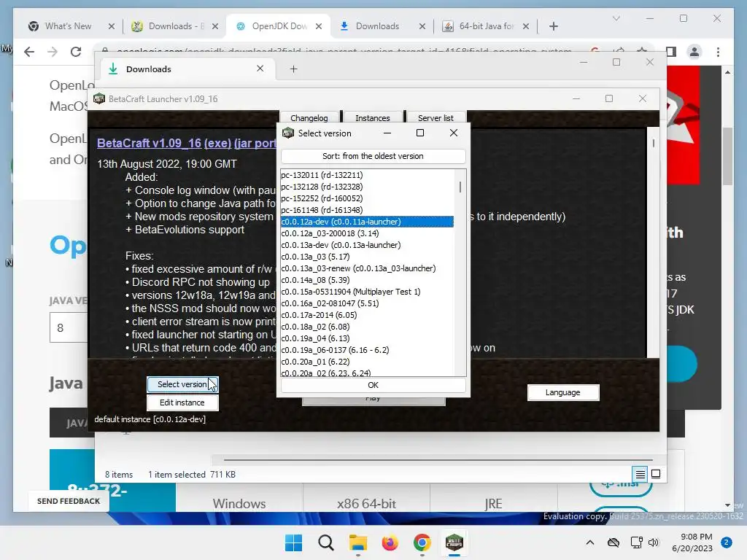Expand system tray hidden icons chevron

tap(589, 542)
